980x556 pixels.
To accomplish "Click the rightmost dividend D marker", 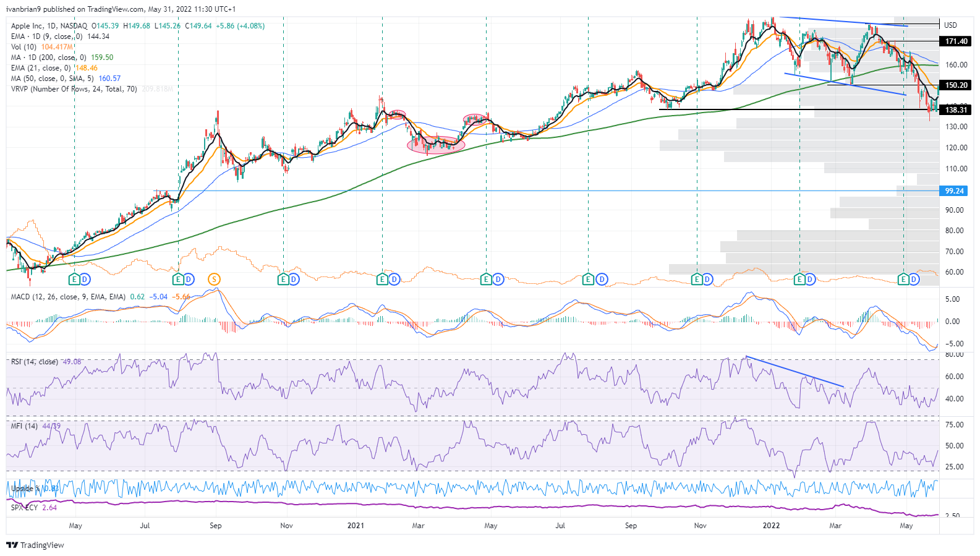I will click(914, 280).
